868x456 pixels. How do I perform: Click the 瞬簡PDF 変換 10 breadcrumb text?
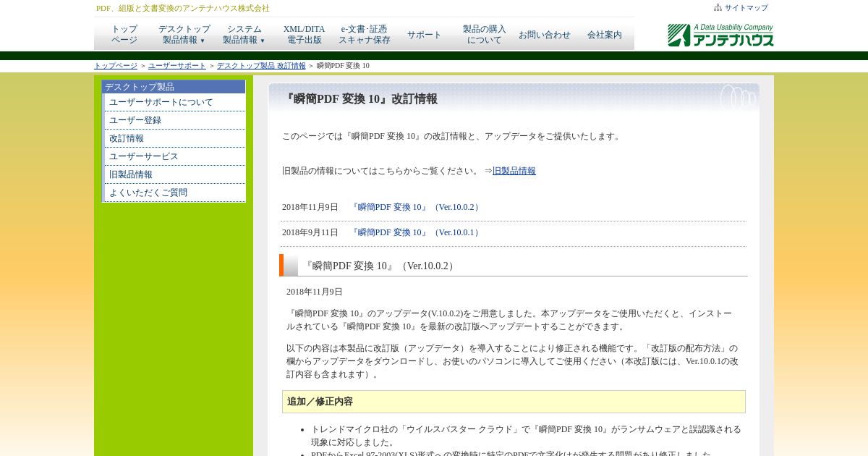coord(343,66)
